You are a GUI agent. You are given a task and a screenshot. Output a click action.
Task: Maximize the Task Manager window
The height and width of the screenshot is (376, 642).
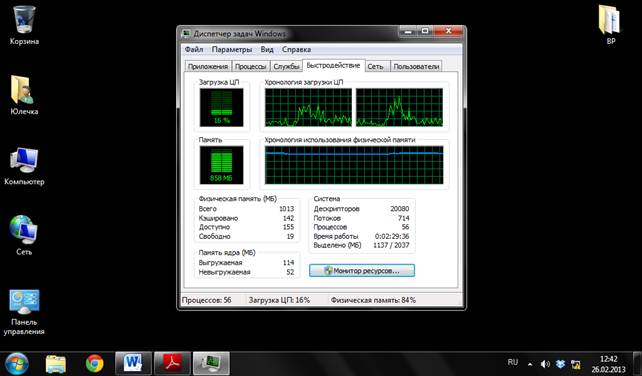tap(425, 31)
